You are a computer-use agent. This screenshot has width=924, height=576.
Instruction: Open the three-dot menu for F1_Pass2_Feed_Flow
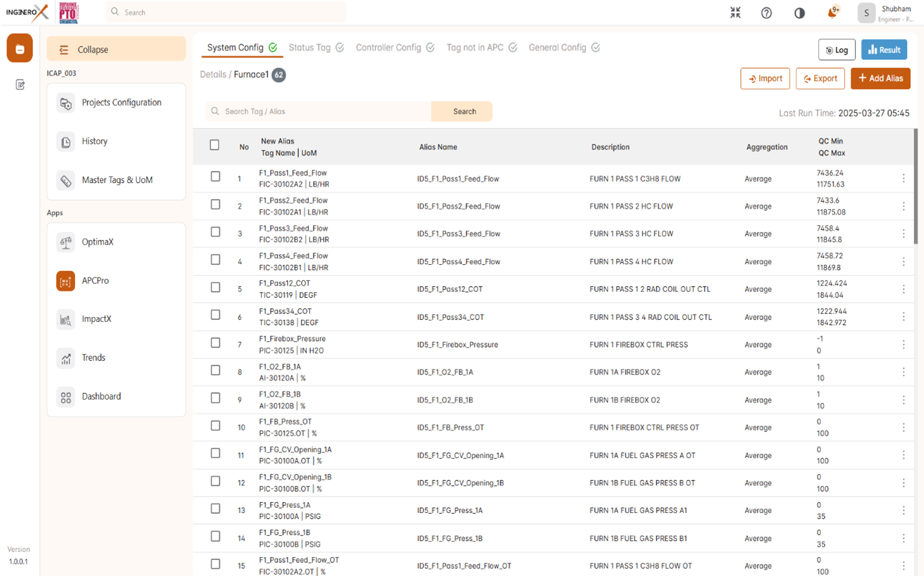point(903,207)
